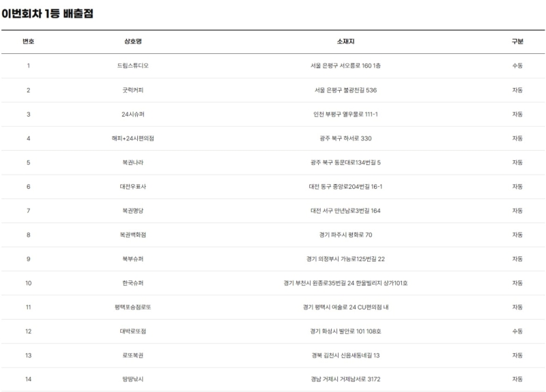Click address 인천 부평구 열우물로 111-1
546x392 pixels.
coord(345,114)
